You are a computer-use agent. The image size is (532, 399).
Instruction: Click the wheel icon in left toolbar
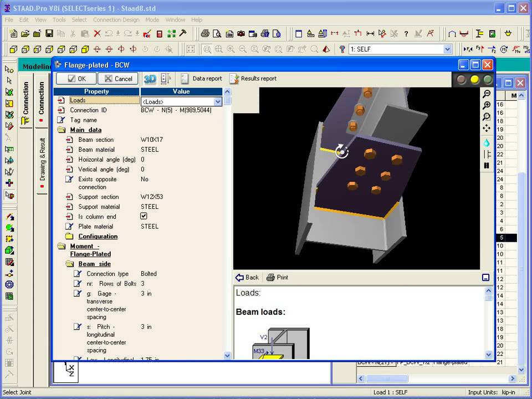pyautogui.click(x=9, y=285)
